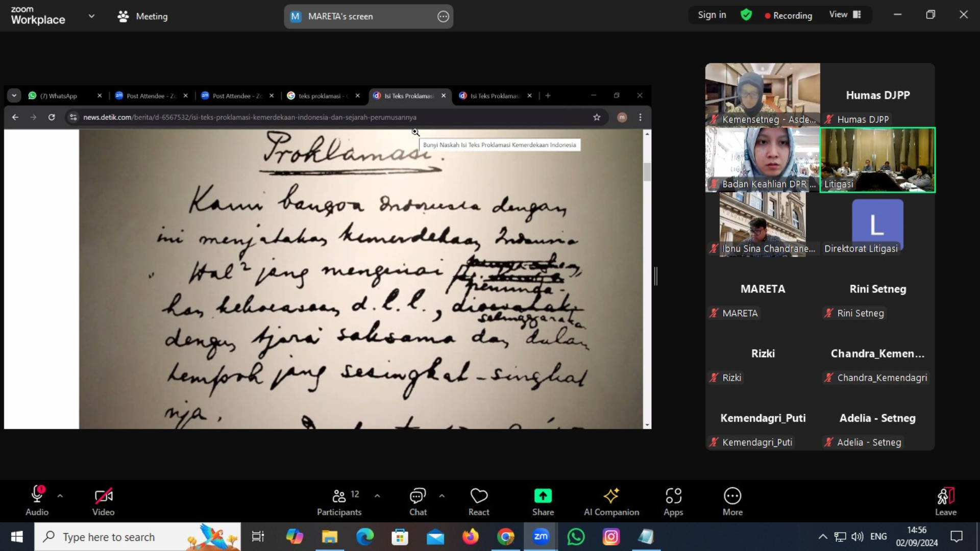The height and width of the screenshot is (551, 980).
Task: Select Direktorat Litigasi avatar tile
Action: [877, 224]
